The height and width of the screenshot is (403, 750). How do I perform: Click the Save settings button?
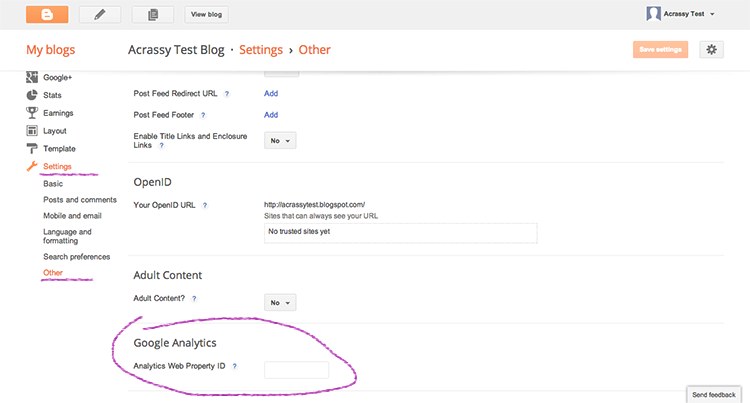tap(660, 49)
